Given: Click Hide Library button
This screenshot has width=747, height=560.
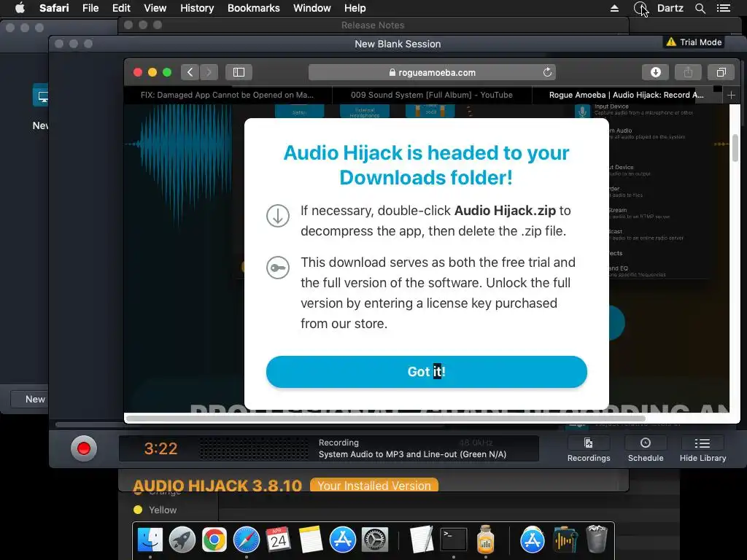Looking at the screenshot, I should tap(703, 449).
